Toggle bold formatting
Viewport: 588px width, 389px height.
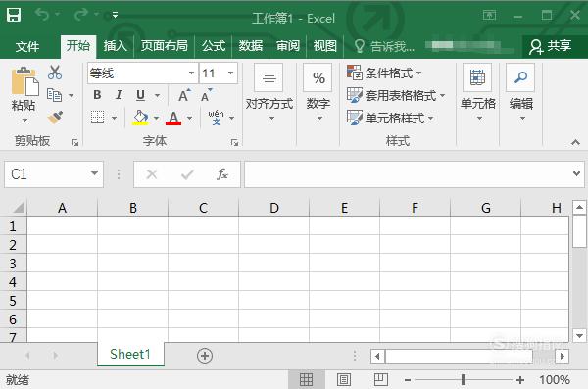[x=97, y=95]
